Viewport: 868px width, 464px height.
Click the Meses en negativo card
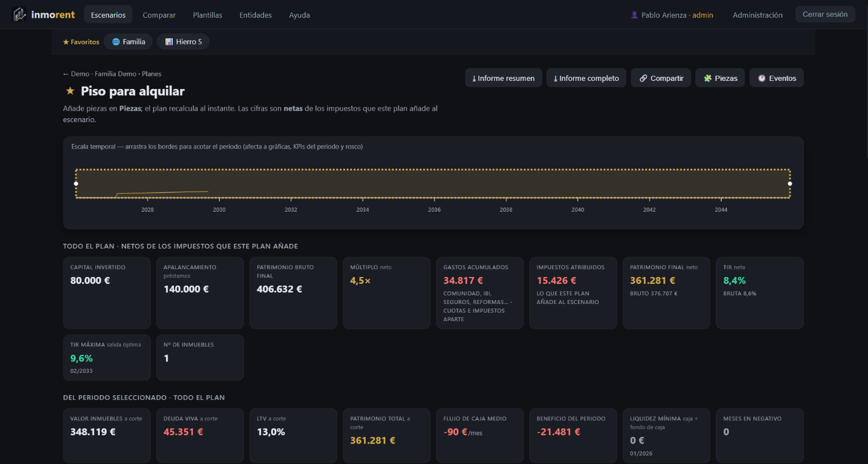[x=759, y=435]
